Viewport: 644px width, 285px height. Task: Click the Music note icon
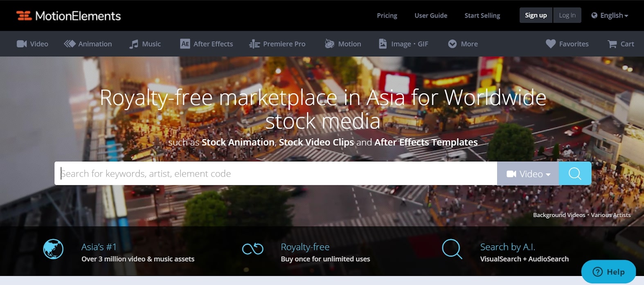[134, 44]
